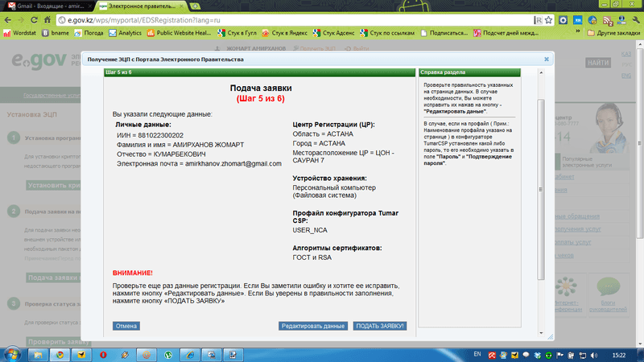Open the RSS extension icon
The image size is (644, 362).
click(608, 20)
